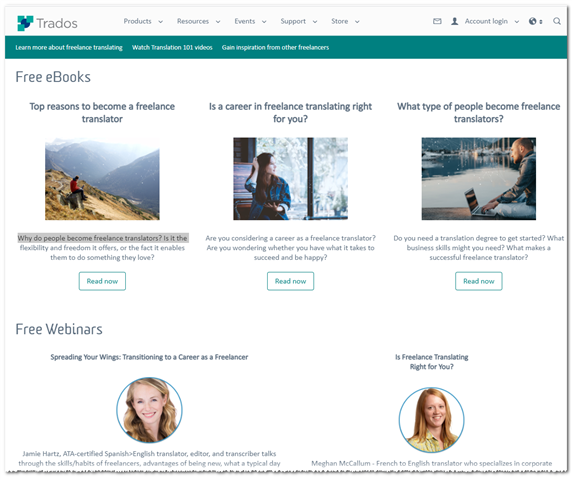Click Jamie Hartz circular webinar portrait
Image resolution: width=572 pixels, height=480 pixels.
(x=149, y=410)
